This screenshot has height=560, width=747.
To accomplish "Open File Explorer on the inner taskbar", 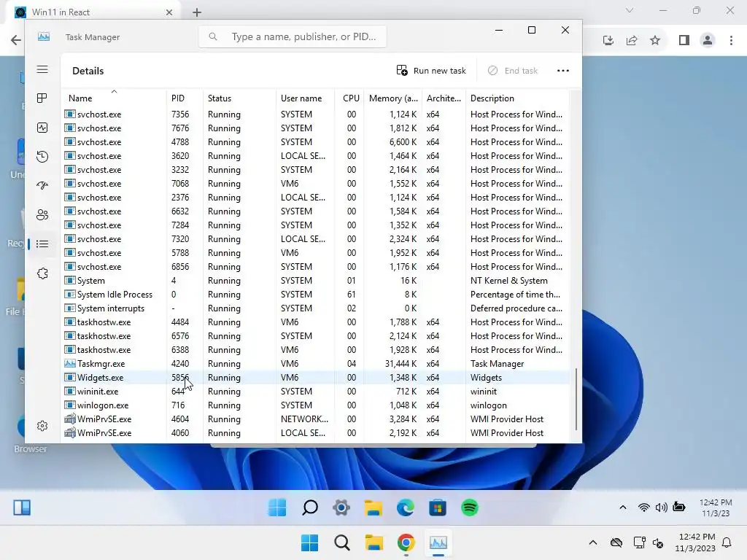I will 373,507.
